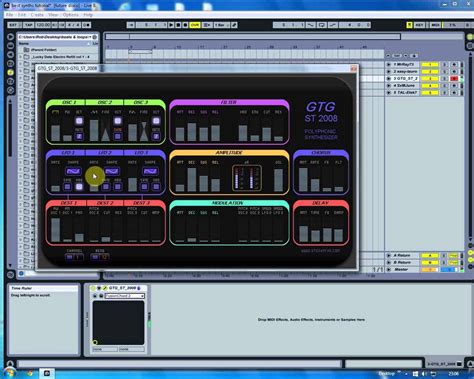Toggle the LFO 3 sync button
Screen dimensions: 474x379
[144, 187]
